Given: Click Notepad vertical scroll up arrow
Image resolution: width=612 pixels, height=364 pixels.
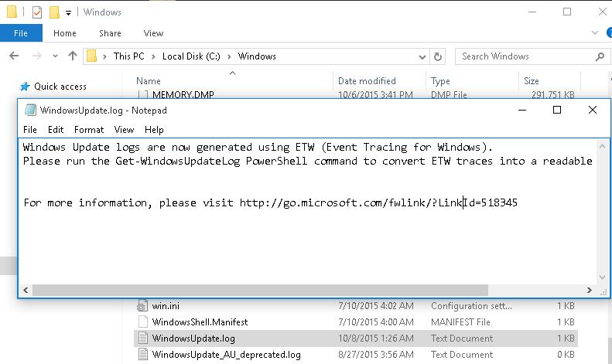Looking at the screenshot, I should coord(602,147).
